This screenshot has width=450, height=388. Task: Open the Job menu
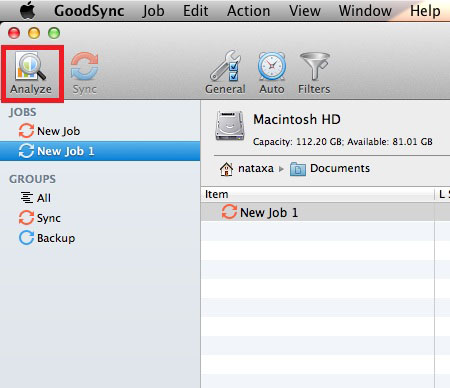coord(153,11)
